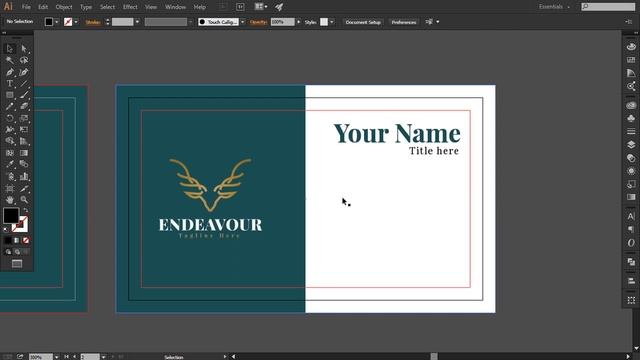Image resolution: width=640 pixels, height=360 pixels.
Task: Select the Zoom tool
Action: [x=24, y=200]
